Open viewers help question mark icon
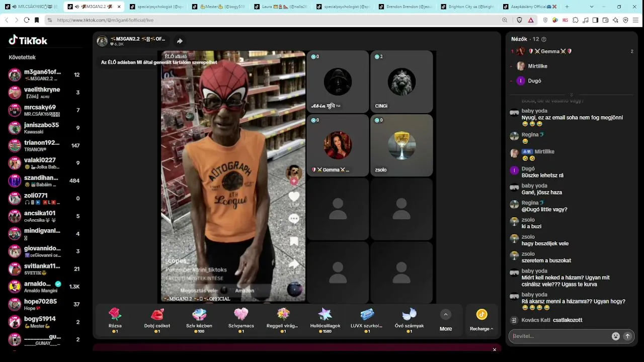This screenshot has width=644, height=362. (x=543, y=39)
